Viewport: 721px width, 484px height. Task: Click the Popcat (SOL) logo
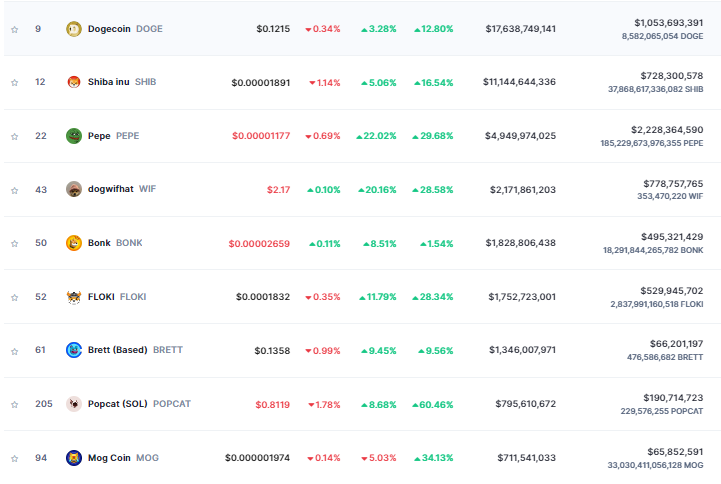[74, 404]
